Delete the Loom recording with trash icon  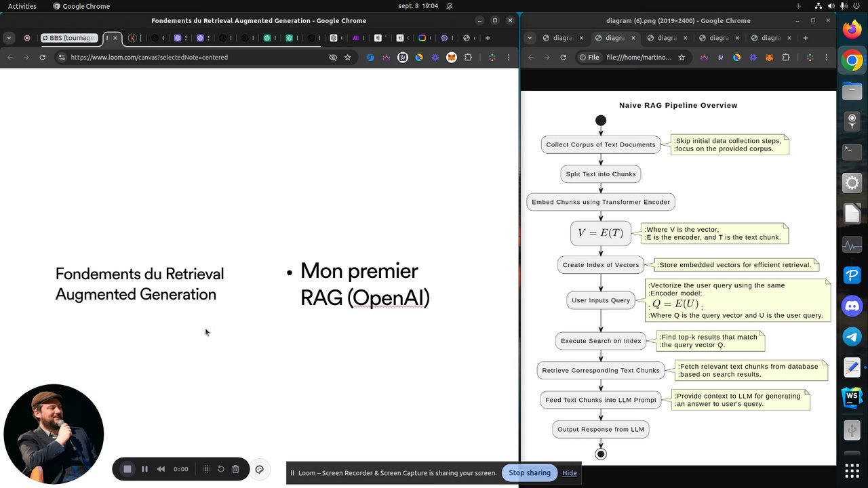click(x=235, y=469)
